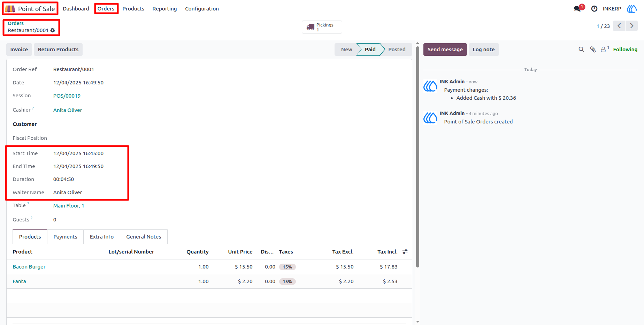644x325 pixels.
Task: Click the Following button
Action: tap(625, 50)
